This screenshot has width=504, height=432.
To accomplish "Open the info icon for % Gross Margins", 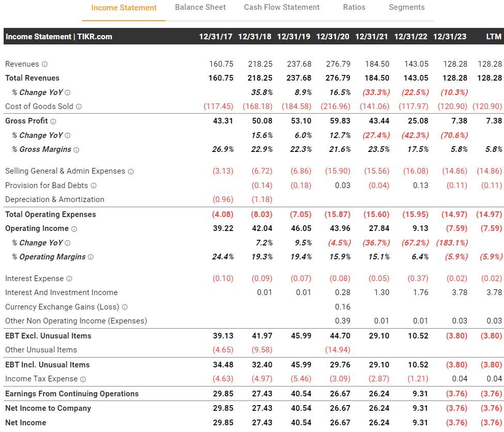I will (76, 150).
